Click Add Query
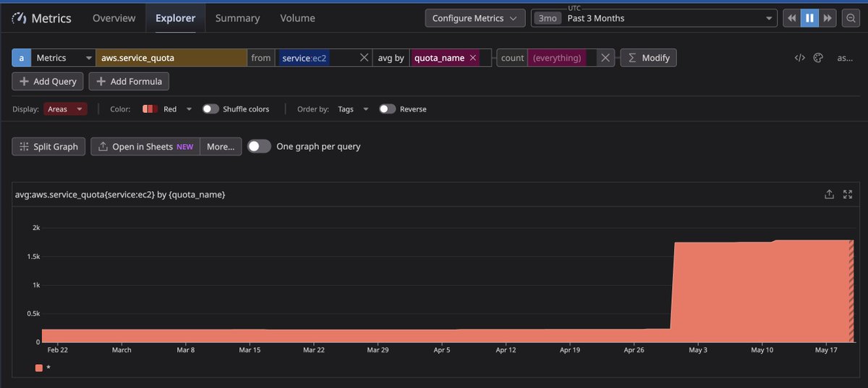The width and height of the screenshot is (868, 388). 48,82
